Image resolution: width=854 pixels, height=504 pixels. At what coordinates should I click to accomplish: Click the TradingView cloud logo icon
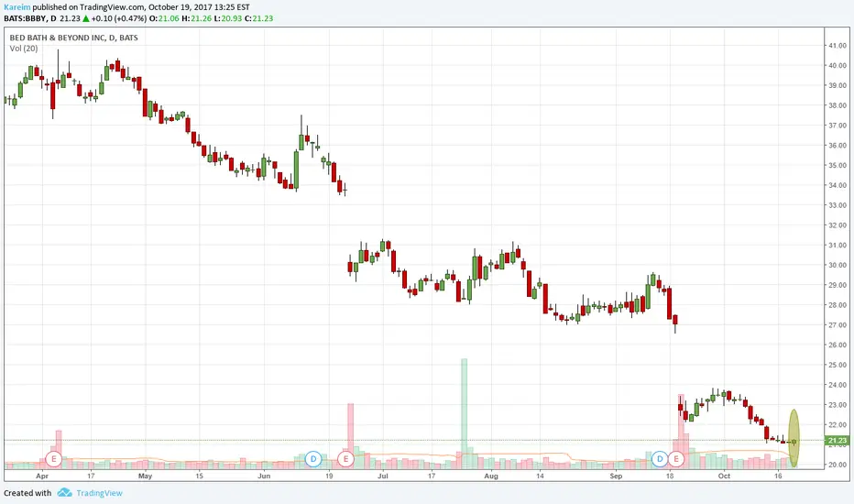64,493
